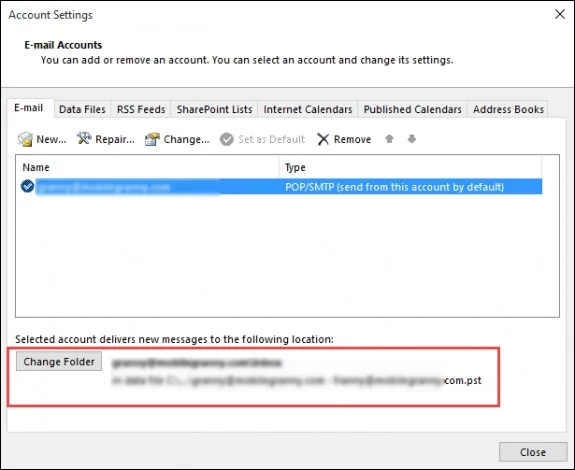Click the data file path ending in com.pst
Image resolution: width=575 pixels, height=470 pixels.
click(x=297, y=381)
